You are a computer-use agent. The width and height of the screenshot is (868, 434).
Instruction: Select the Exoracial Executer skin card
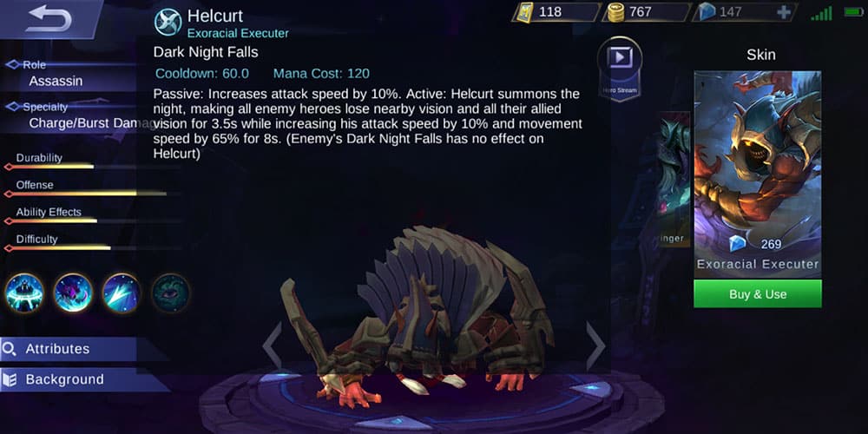tap(757, 174)
